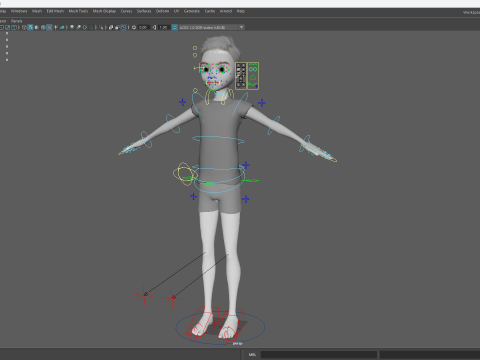Select the left red knee pole-vector cross control

144,295
